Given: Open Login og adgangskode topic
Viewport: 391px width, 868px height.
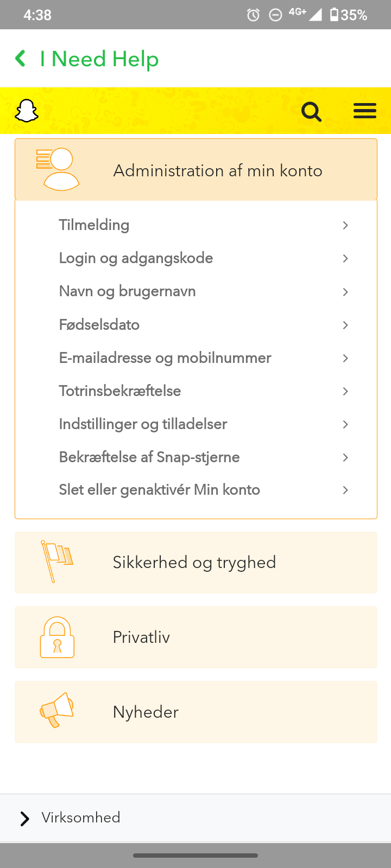Looking at the screenshot, I should tap(136, 258).
